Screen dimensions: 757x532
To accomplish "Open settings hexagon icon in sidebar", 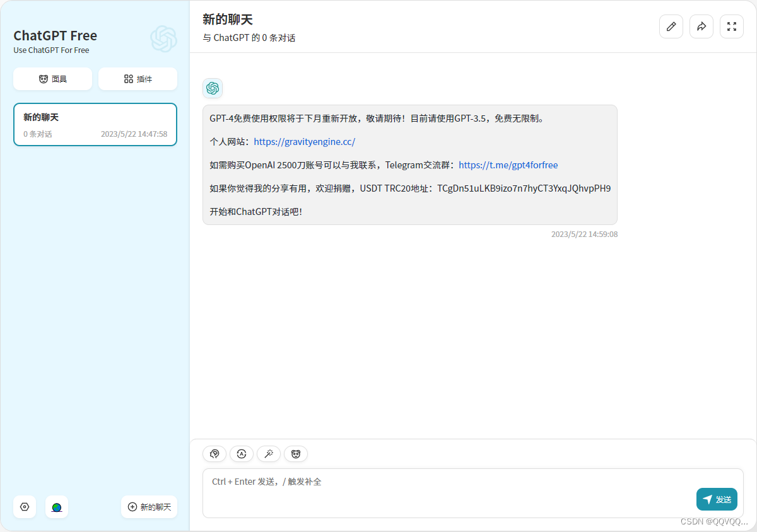I will click(25, 507).
